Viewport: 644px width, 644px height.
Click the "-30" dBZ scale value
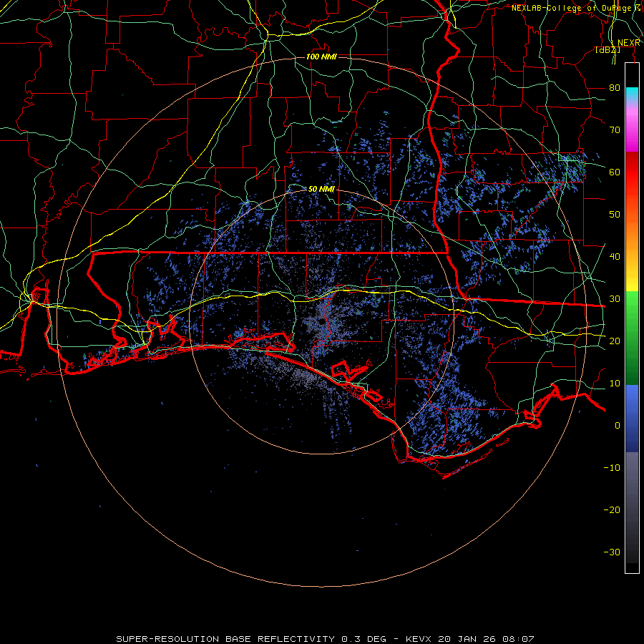612,552
